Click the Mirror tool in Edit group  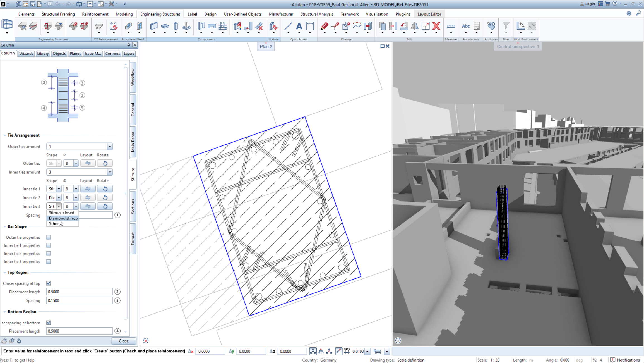[415, 26]
